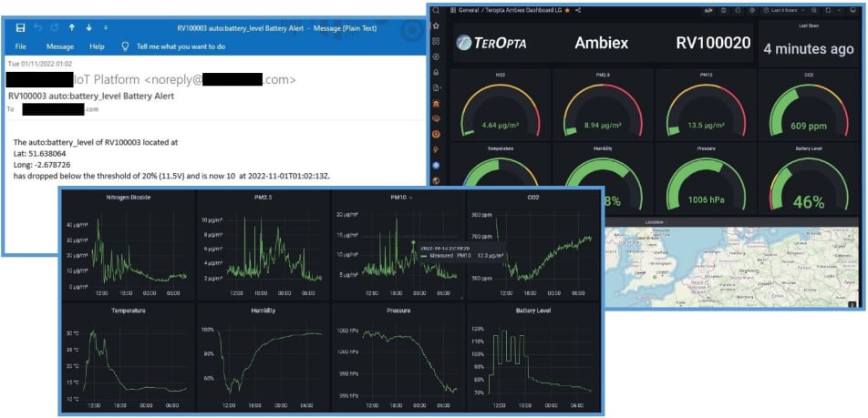Click the document-plus icon in the Grafana sidebar
868x418 pixels.
click(x=436, y=87)
